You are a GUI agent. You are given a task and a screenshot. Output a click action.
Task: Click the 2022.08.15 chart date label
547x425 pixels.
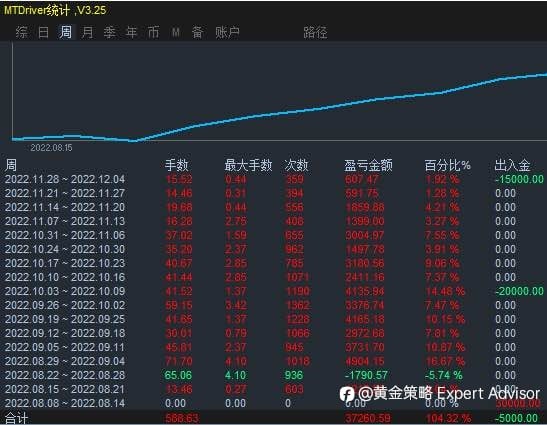[x=51, y=148]
